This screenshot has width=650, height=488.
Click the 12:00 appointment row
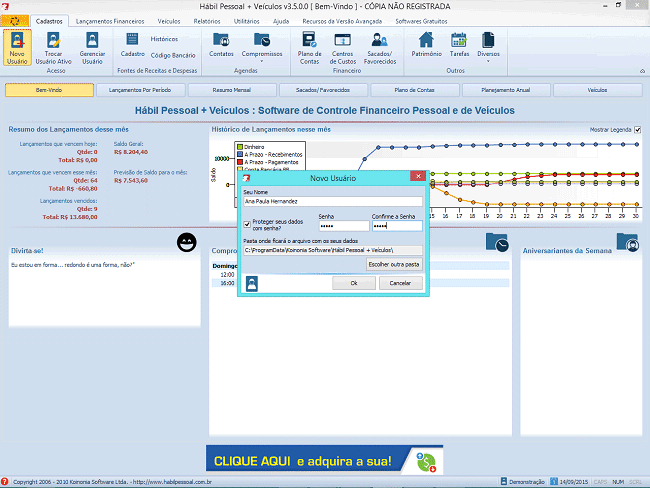tap(225, 274)
